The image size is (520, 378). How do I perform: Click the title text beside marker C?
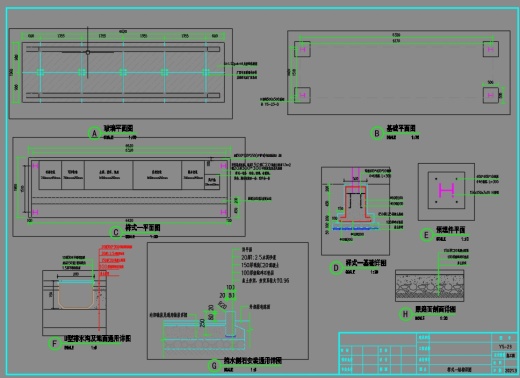(143, 227)
